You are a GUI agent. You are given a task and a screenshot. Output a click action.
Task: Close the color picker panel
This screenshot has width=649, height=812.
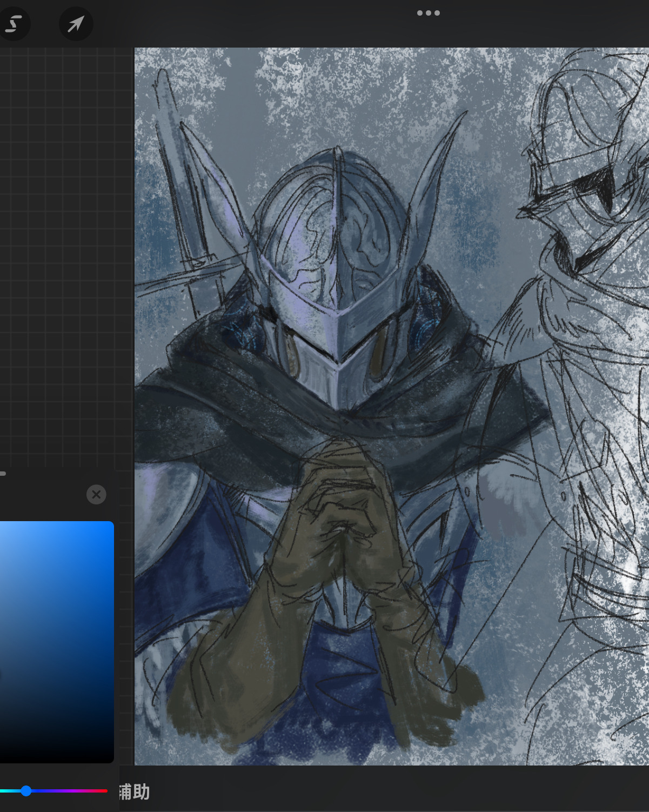tap(96, 494)
